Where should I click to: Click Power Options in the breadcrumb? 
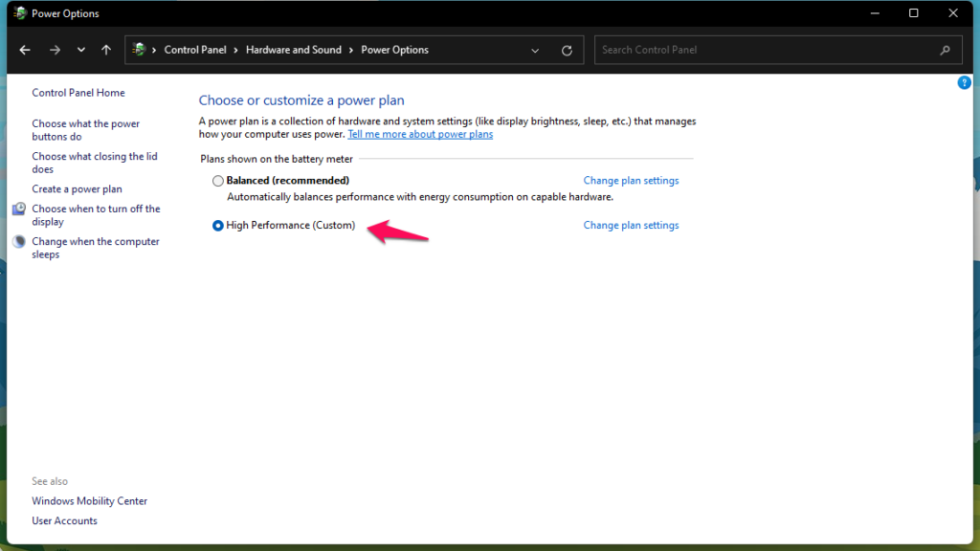pos(394,50)
